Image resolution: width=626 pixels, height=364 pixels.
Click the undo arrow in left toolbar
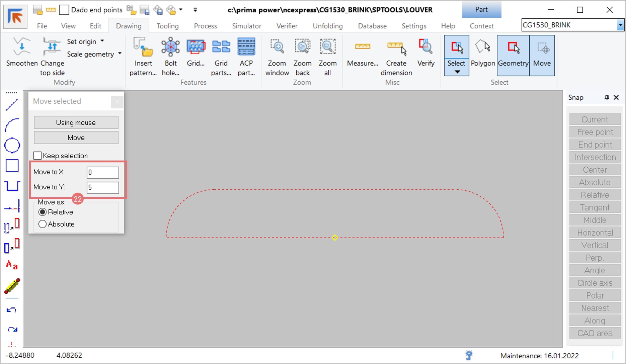point(11,310)
